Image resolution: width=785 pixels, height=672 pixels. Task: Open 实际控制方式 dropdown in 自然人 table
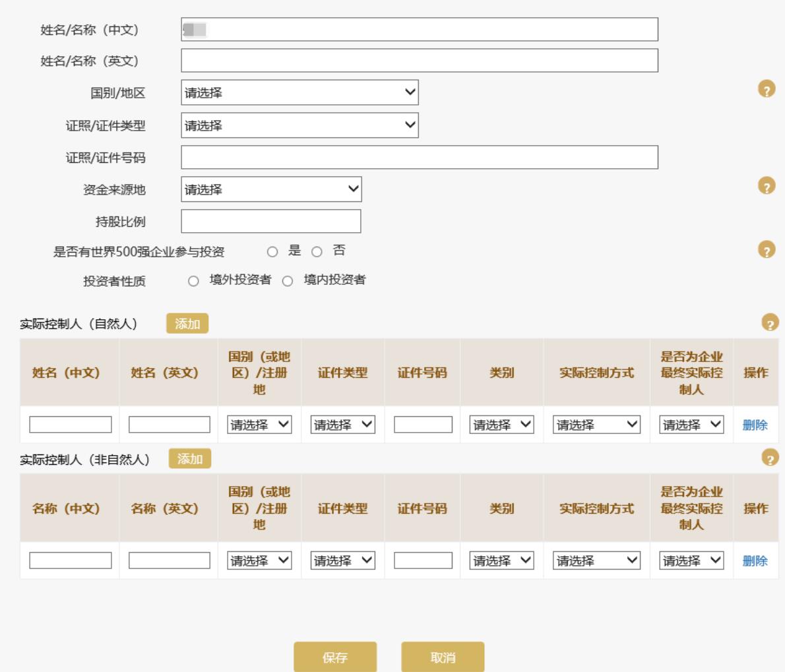596,425
